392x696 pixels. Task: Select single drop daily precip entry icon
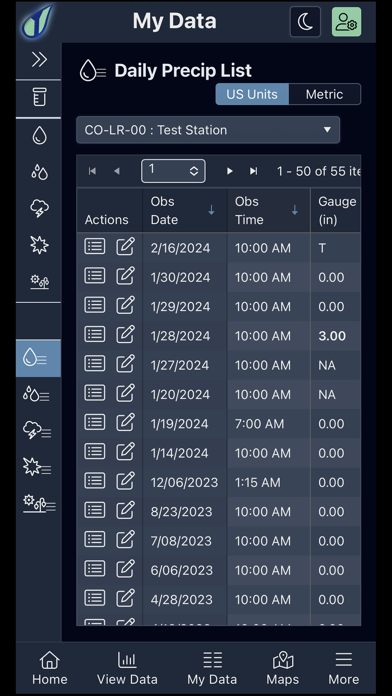39,135
